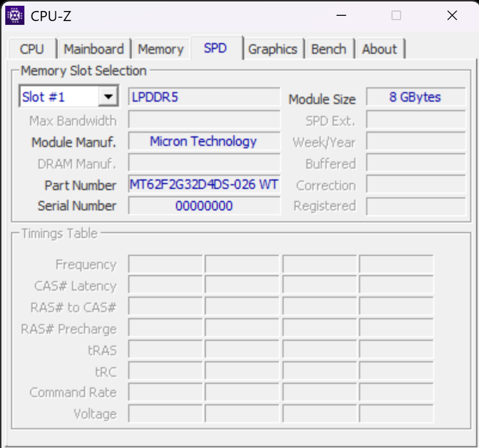This screenshot has height=448, width=479.
Task: Click the empty Max Bandwidth field
Action: (204, 119)
